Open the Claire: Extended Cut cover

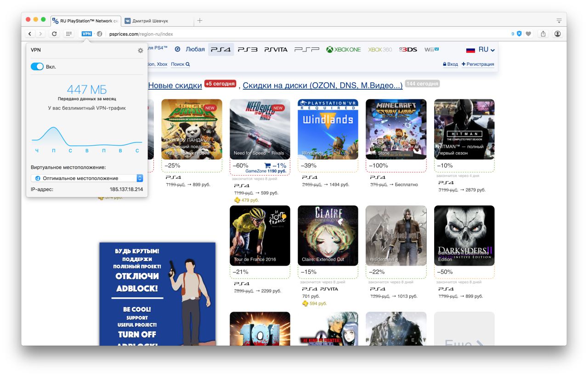tap(328, 235)
